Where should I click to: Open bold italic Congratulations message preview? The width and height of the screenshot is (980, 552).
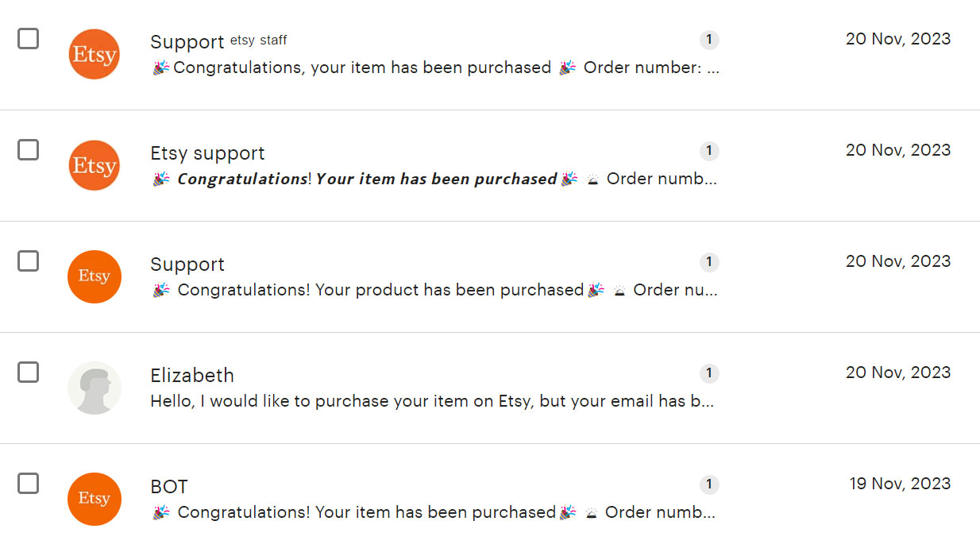point(434,179)
